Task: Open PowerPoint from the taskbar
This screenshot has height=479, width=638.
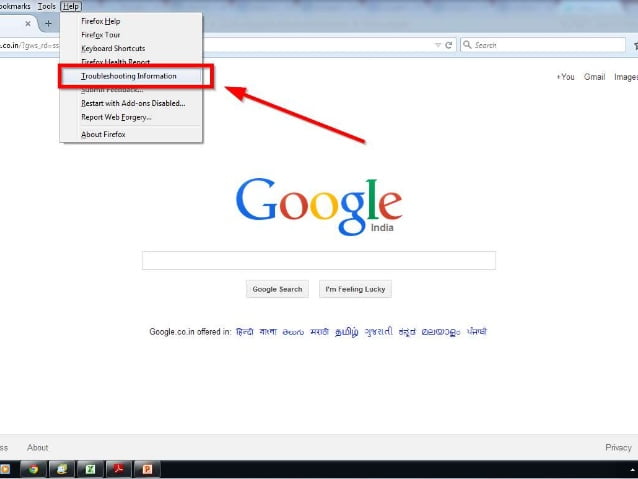Action: tap(147, 469)
